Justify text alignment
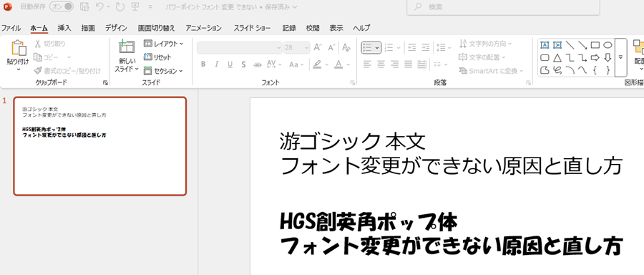644x275 pixels. [x=409, y=64]
